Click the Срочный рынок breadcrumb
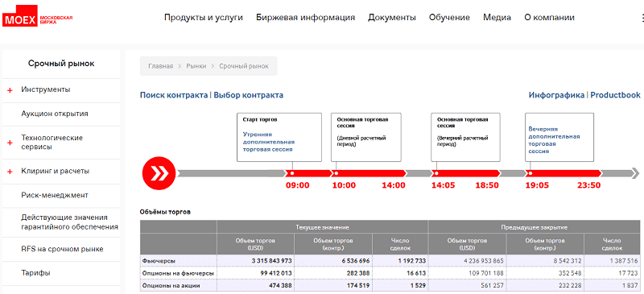Viewport: 644px width, 294px height. tap(244, 66)
